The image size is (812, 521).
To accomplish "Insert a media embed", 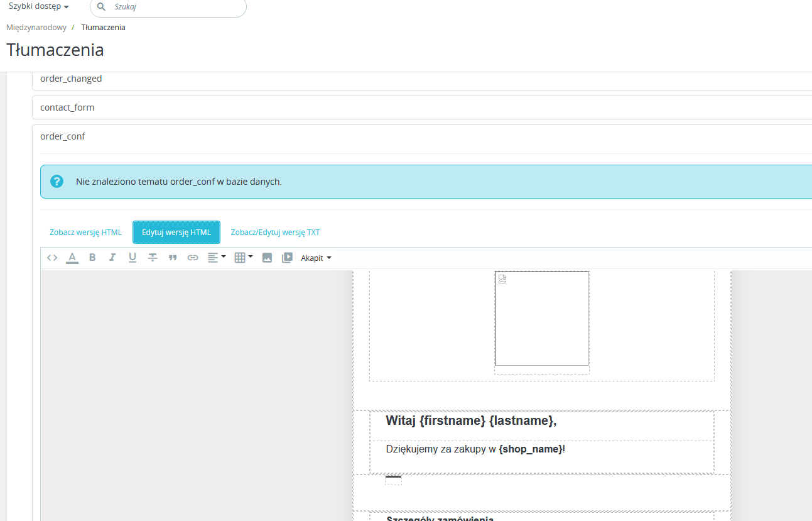I will click(287, 258).
